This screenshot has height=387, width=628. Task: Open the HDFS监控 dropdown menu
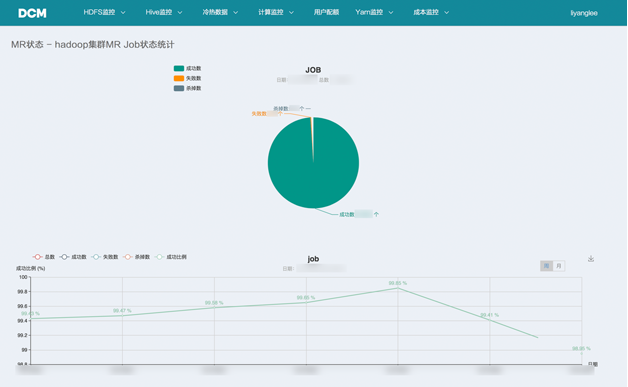click(104, 12)
